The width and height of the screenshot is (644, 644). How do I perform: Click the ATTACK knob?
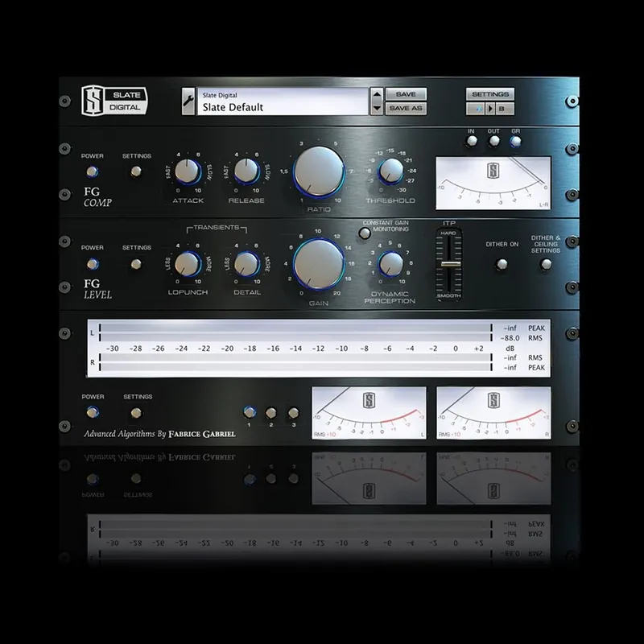pyautogui.click(x=188, y=171)
